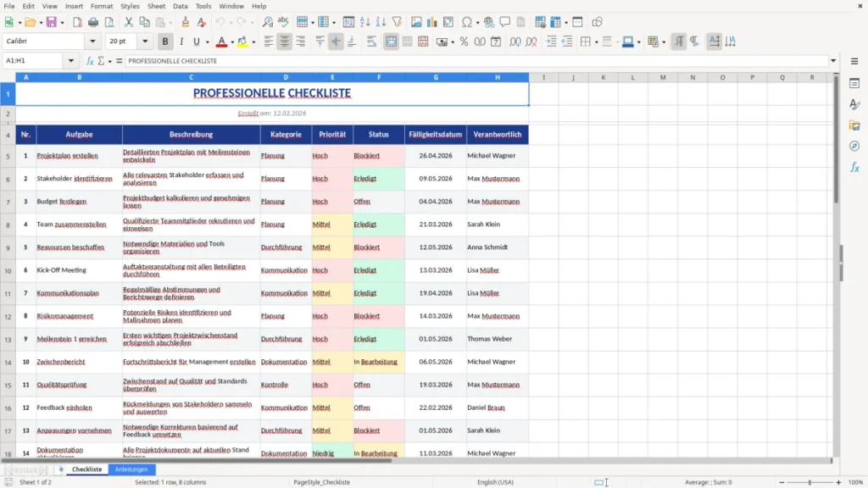Click the Print icon

pos(93,22)
